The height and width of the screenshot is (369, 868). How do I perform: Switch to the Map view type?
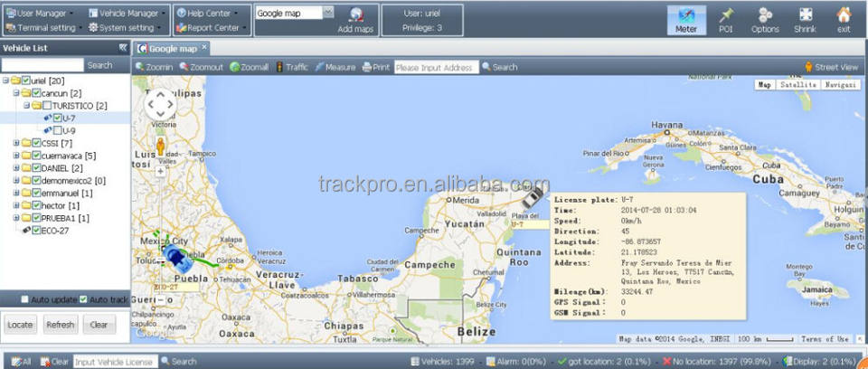[765, 85]
